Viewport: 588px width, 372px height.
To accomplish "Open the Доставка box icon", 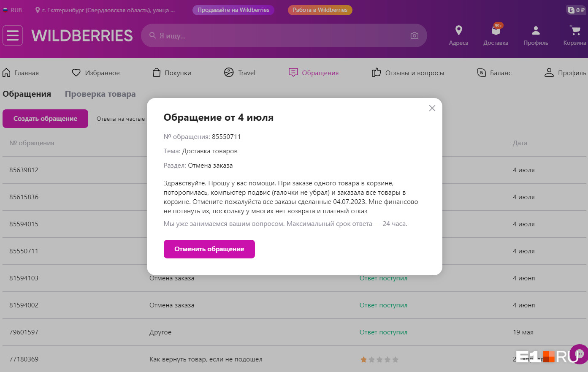I will (496, 31).
